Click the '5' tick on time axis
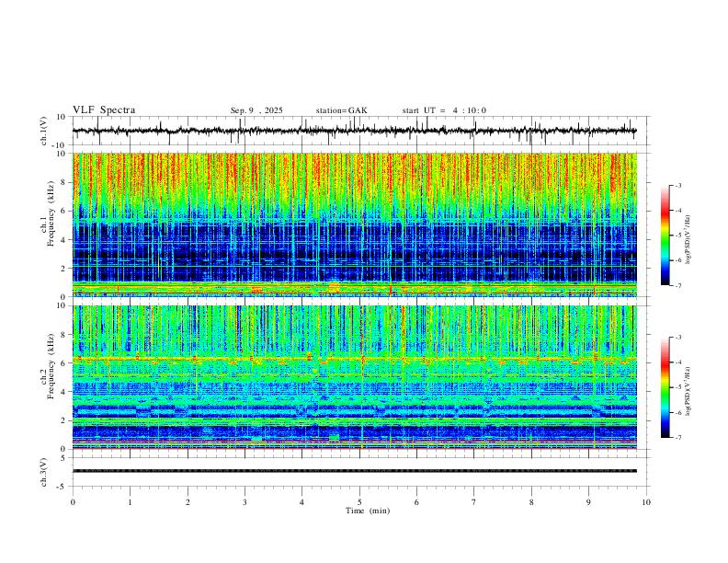 click(359, 502)
